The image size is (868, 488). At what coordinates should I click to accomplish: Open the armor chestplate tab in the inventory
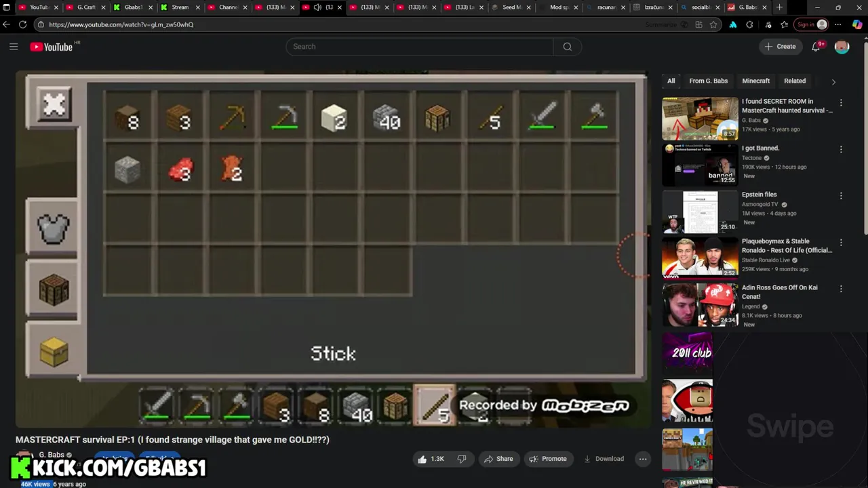tap(54, 229)
